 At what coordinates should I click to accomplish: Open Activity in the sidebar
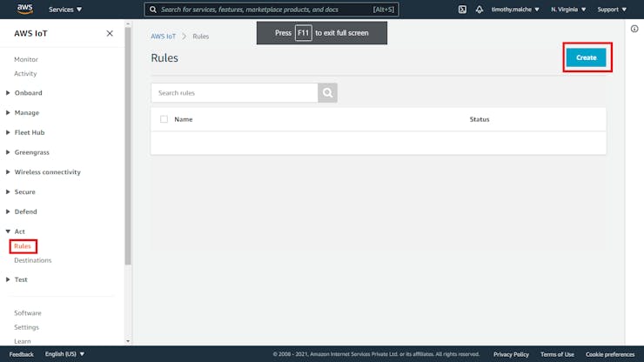click(x=25, y=74)
